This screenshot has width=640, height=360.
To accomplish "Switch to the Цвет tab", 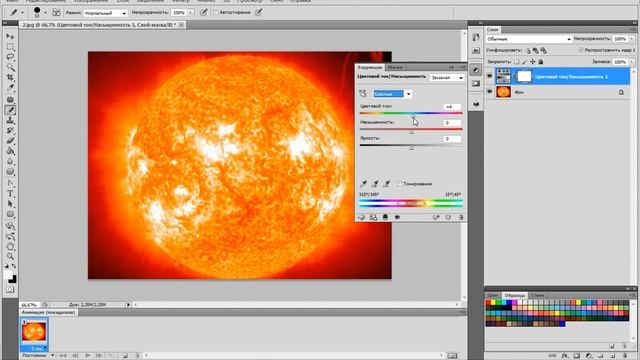I will point(493,295).
